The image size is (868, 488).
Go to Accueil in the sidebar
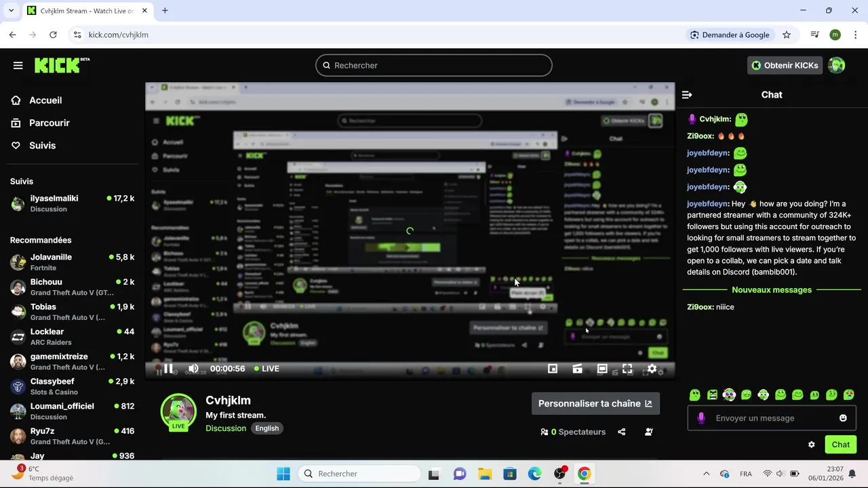(37, 100)
